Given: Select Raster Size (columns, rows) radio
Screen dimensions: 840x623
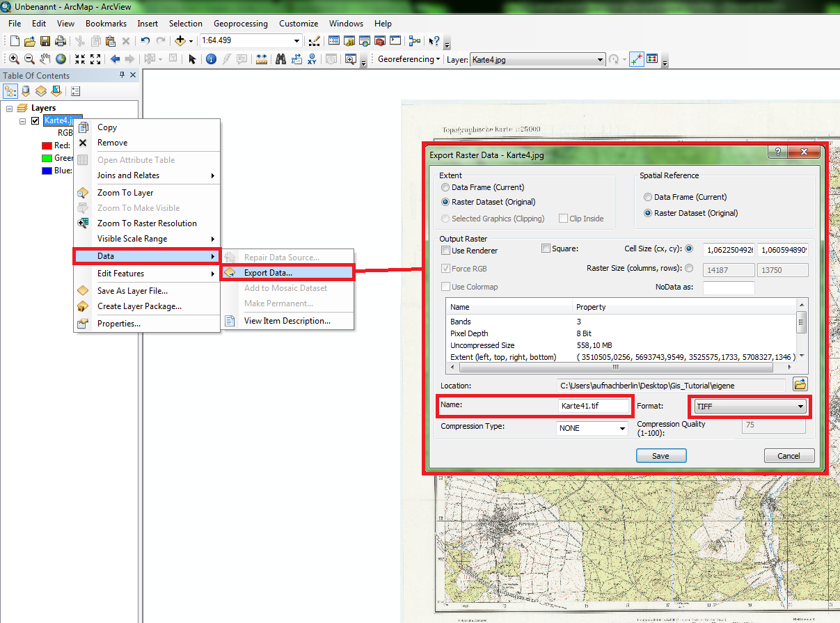Looking at the screenshot, I should (689, 268).
